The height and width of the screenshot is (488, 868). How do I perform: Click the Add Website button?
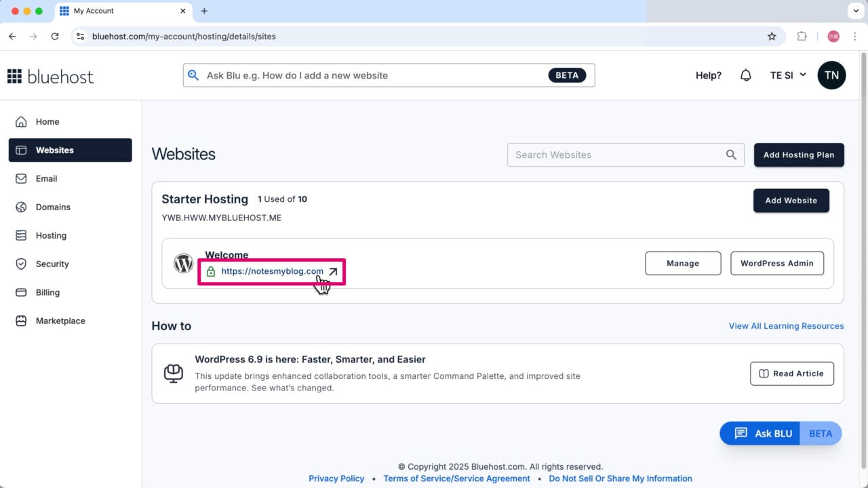pyautogui.click(x=791, y=201)
